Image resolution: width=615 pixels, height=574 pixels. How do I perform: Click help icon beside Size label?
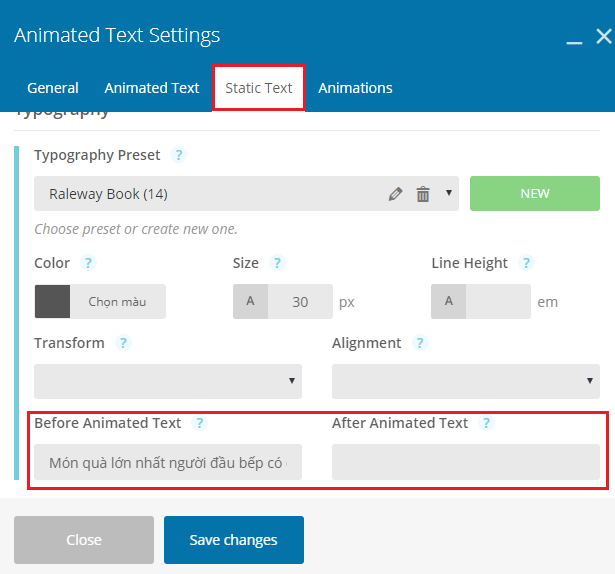click(277, 263)
